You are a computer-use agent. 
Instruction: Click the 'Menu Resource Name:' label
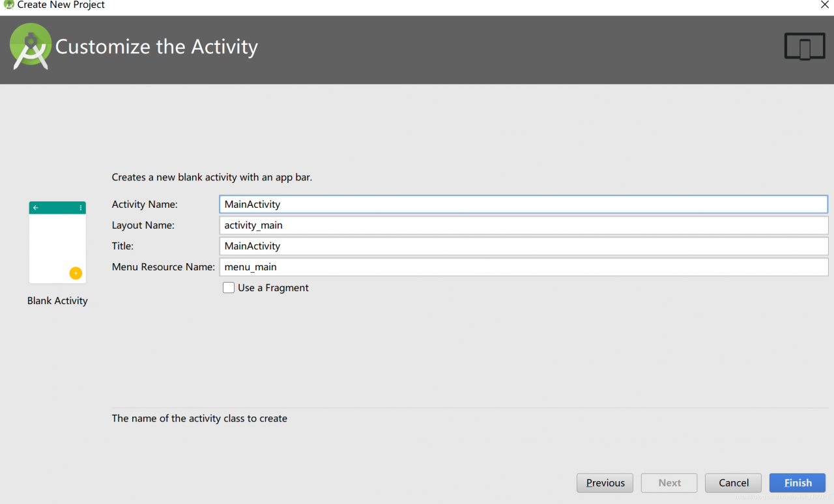point(164,267)
